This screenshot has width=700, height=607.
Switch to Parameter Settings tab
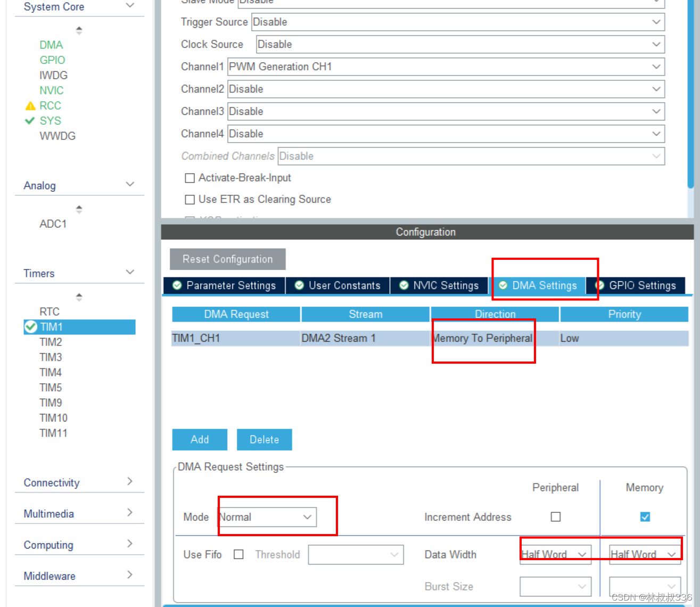coord(224,285)
